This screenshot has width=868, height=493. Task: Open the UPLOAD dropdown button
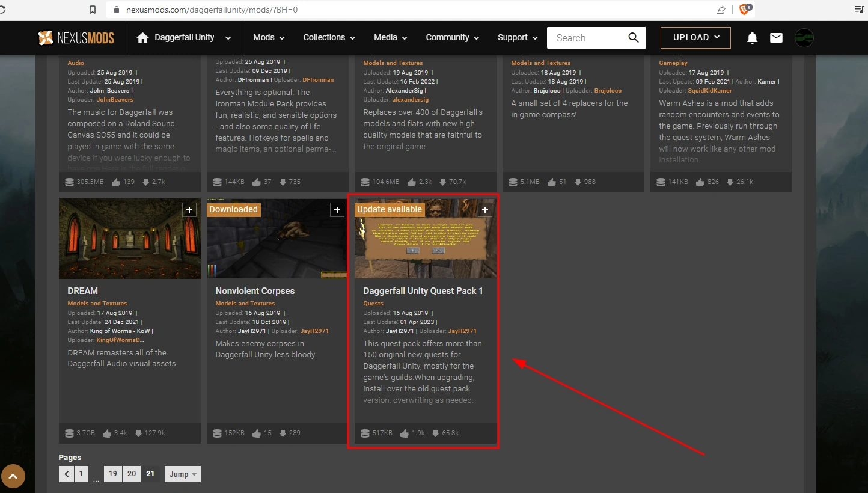click(695, 38)
